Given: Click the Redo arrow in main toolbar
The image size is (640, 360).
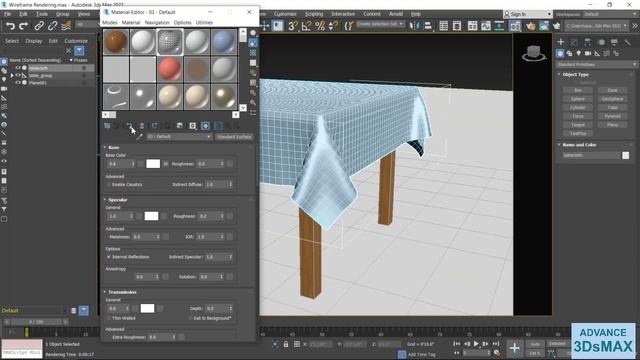Looking at the screenshot, I should [24, 26].
